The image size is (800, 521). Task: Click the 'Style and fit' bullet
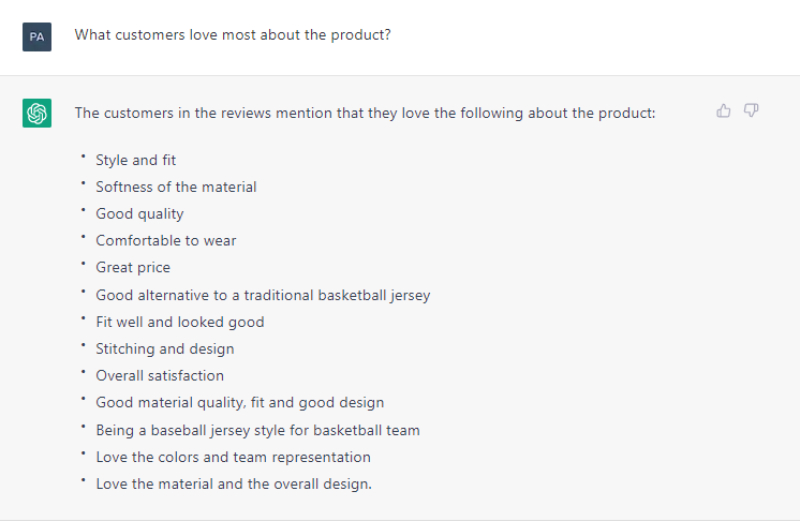point(136,160)
